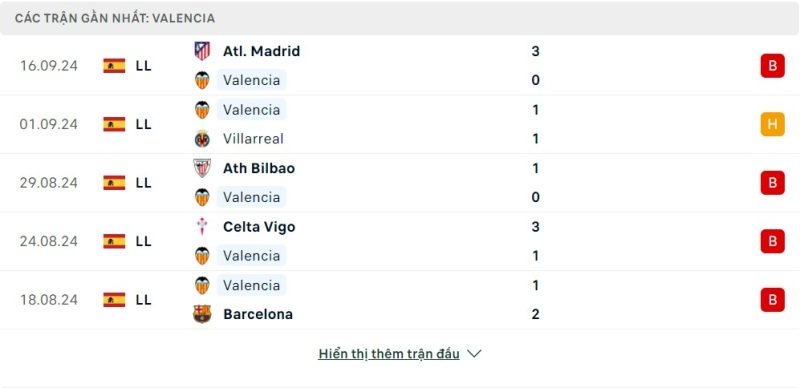
Task: Click the red B badge for 16.09.24 match
Action: 772,66
